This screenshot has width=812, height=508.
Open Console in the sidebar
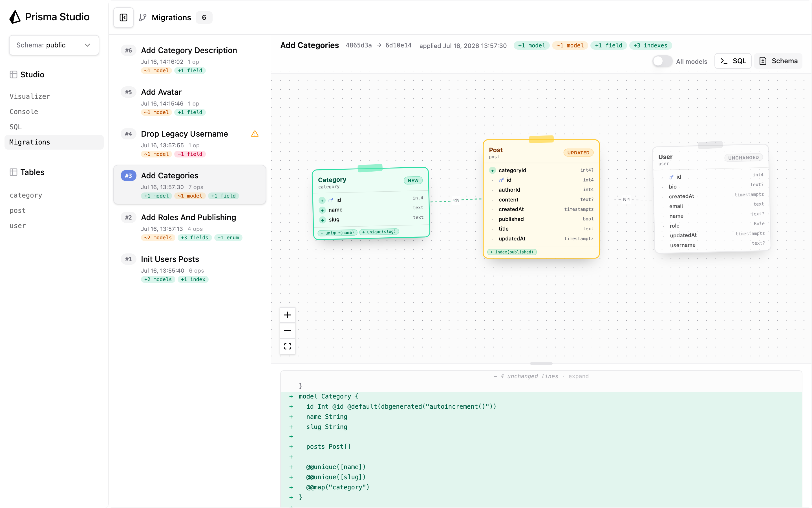[x=24, y=111]
